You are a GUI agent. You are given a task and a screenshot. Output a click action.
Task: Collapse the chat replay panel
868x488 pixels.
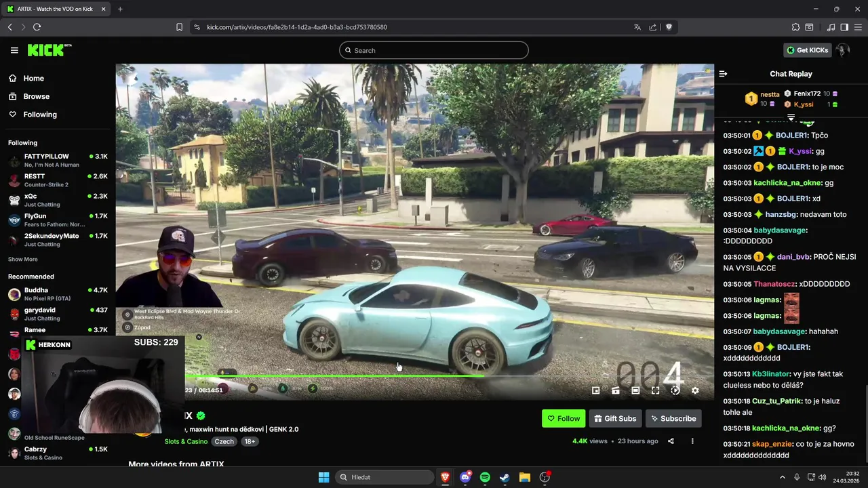[723, 74]
